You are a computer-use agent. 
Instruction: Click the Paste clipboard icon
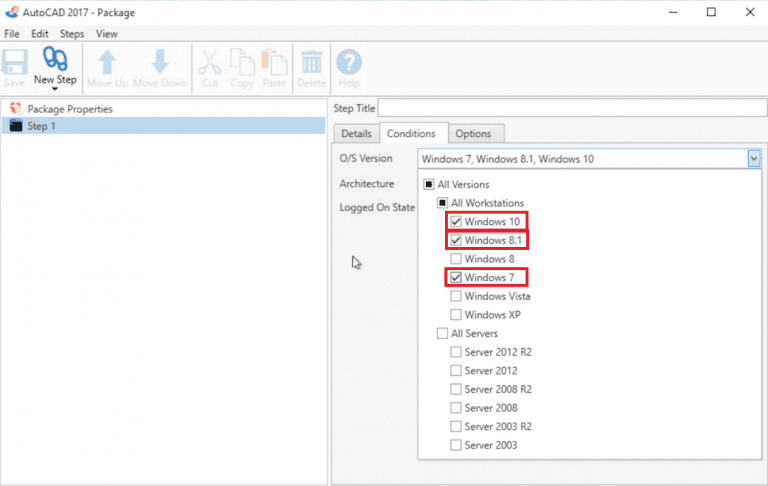click(x=274, y=62)
